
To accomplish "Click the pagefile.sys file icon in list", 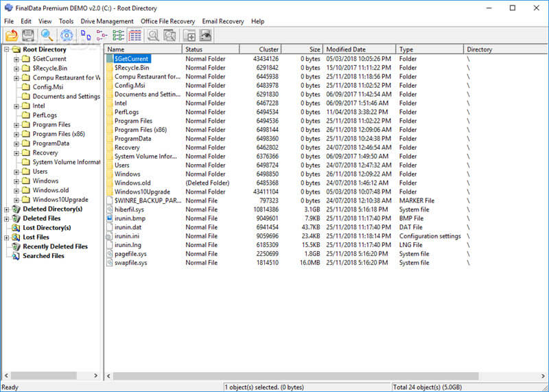I will [x=110, y=253].
